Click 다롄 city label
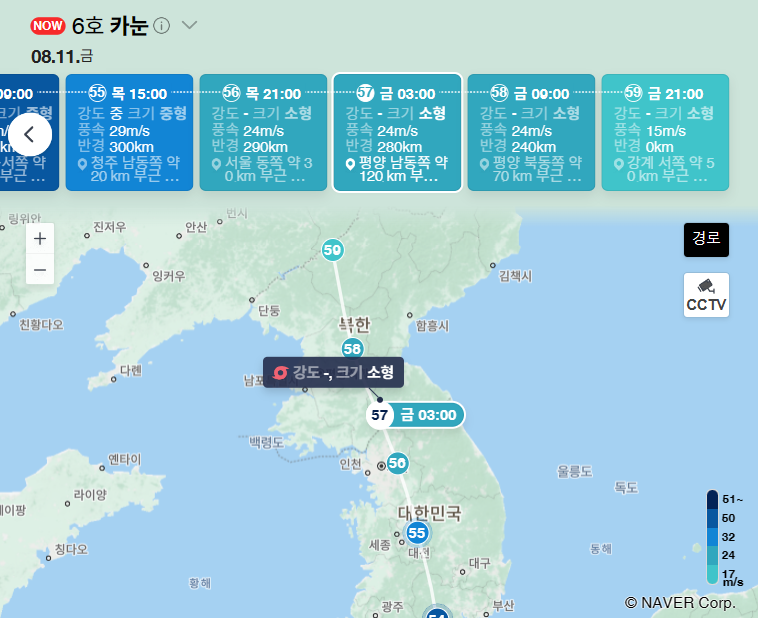This screenshot has height=618, width=758. pos(131,370)
